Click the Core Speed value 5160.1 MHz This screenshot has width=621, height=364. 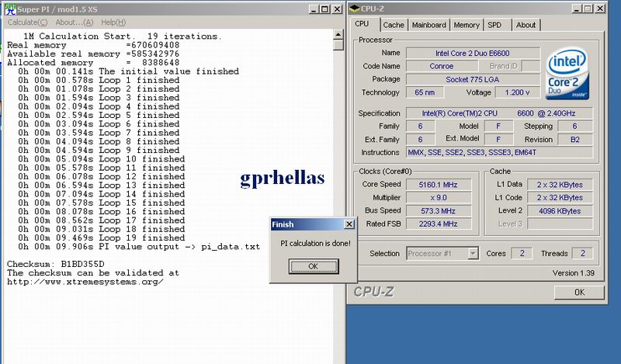click(x=439, y=185)
